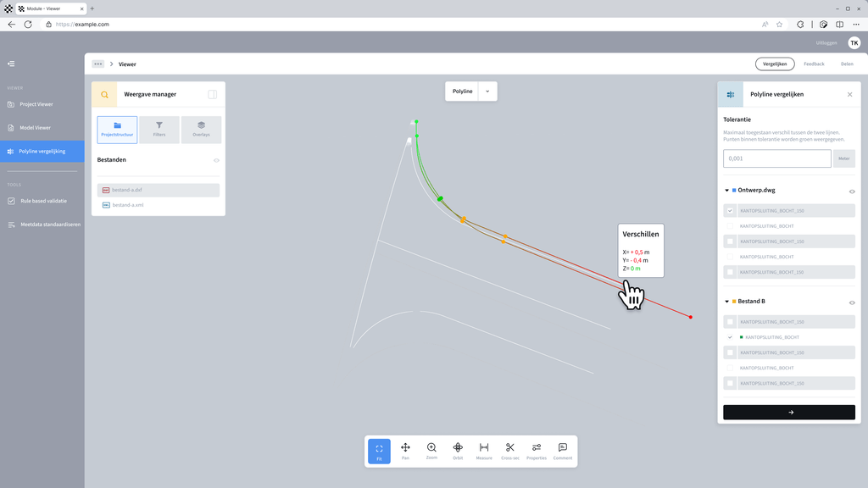Open the Properties tool
Image resolution: width=868 pixels, height=488 pixels.
pos(537,451)
